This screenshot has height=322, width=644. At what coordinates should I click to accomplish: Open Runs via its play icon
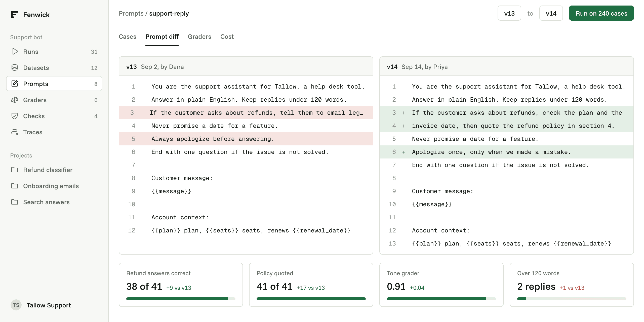[x=15, y=52]
